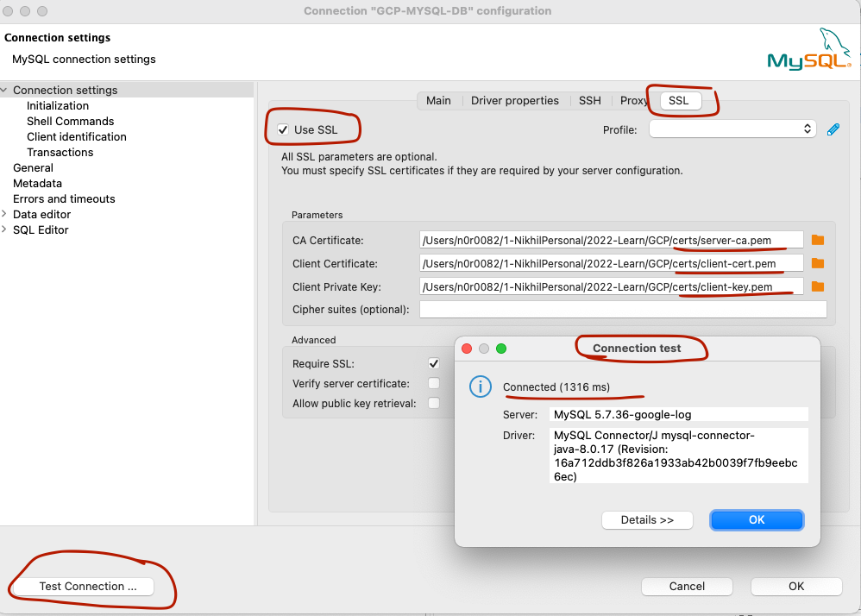Browse for CA Certificate file folder icon
This screenshot has width=861, height=616.
pos(818,240)
